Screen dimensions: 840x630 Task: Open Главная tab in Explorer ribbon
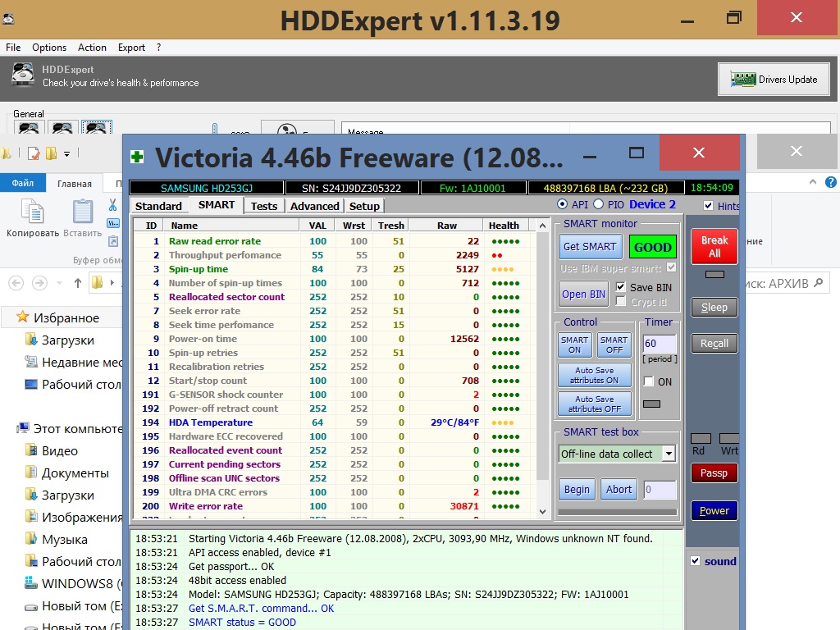pos(75,183)
